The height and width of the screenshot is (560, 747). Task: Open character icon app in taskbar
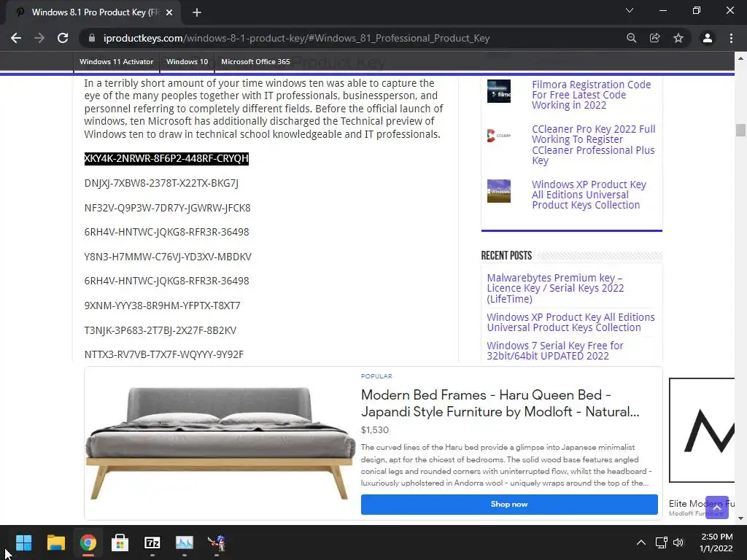click(x=217, y=542)
